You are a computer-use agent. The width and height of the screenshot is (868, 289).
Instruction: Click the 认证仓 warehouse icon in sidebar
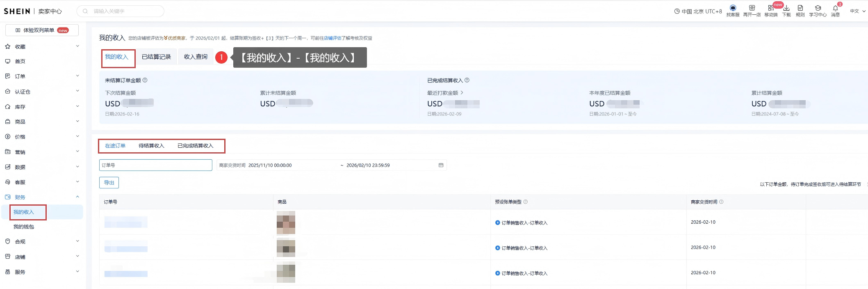tap(7, 92)
